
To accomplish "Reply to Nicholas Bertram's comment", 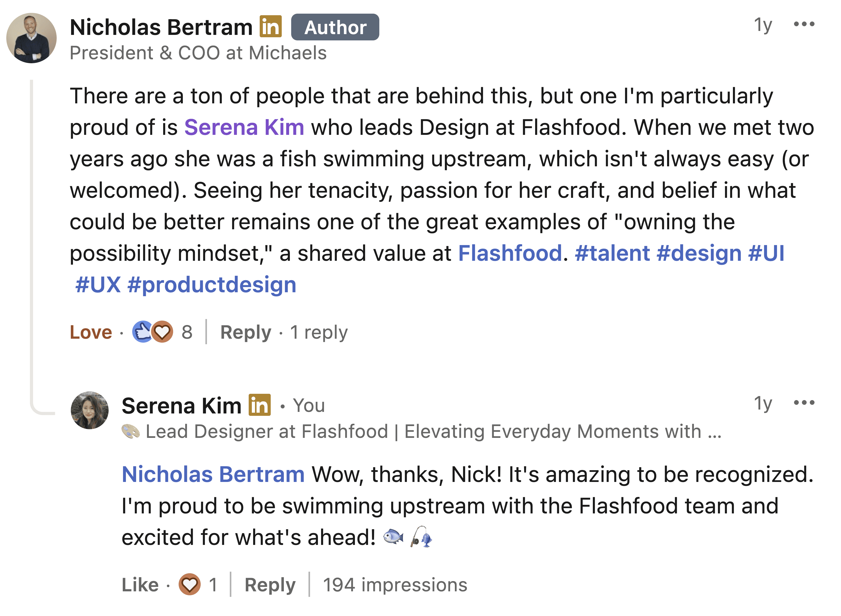I will (x=246, y=332).
